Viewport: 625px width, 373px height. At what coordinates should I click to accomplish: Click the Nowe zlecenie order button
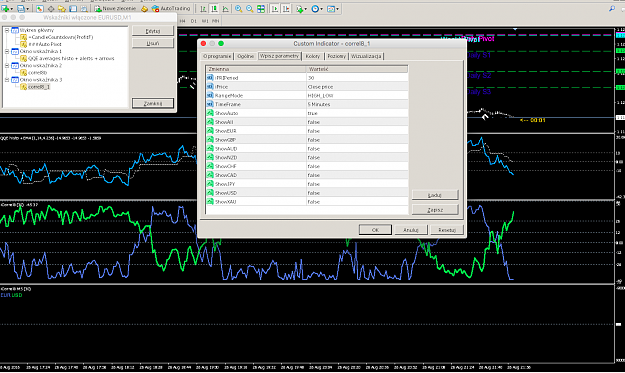116,8
